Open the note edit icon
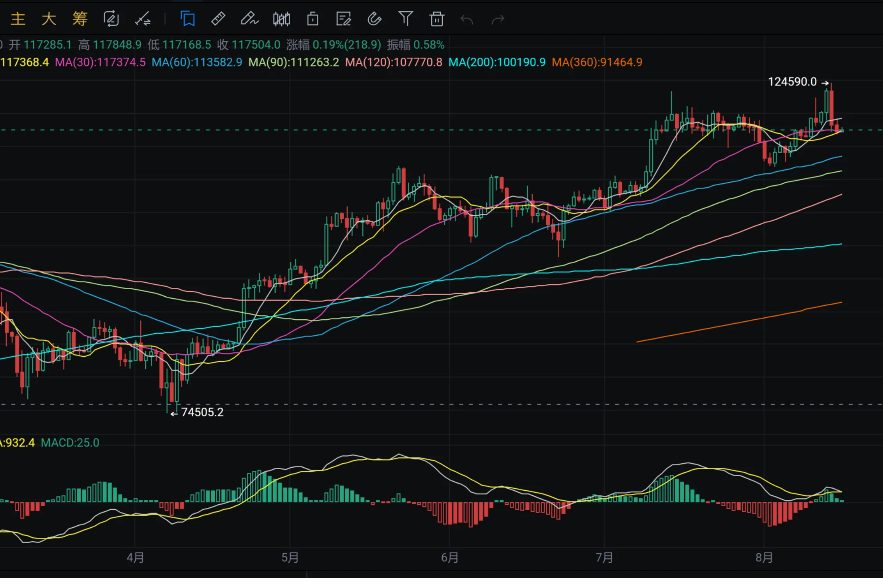Image resolution: width=883 pixels, height=588 pixels. pyautogui.click(x=343, y=19)
